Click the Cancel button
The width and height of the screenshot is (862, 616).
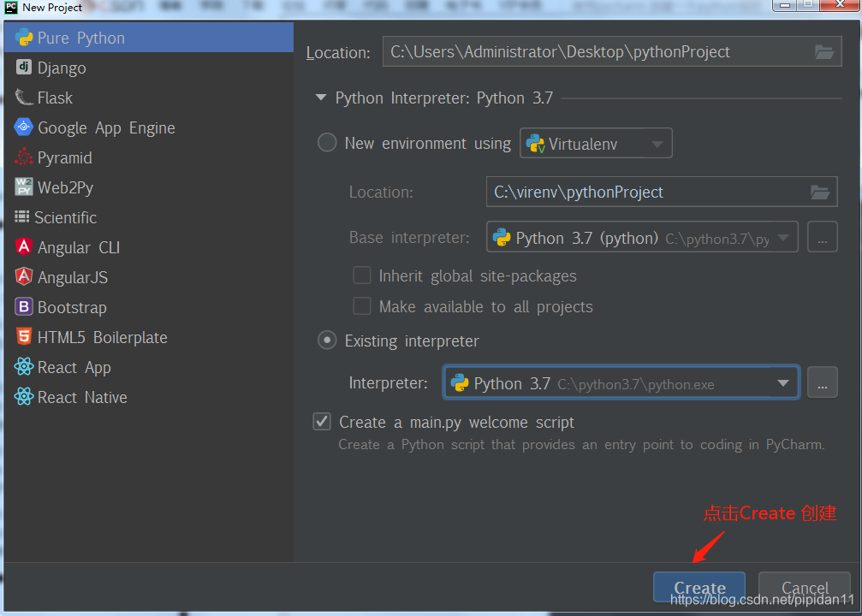(x=805, y=587)
